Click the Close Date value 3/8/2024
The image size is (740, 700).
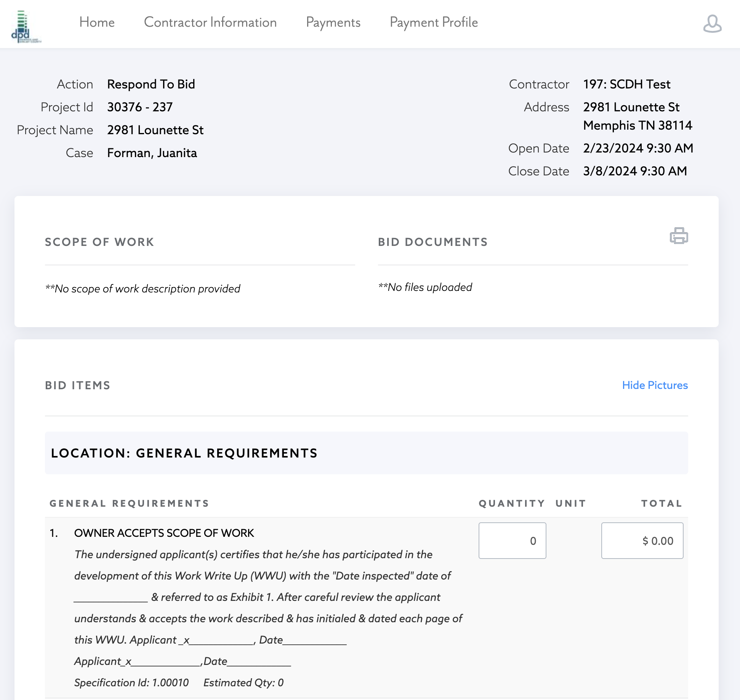pyautogui.click(x=634, y=171)
